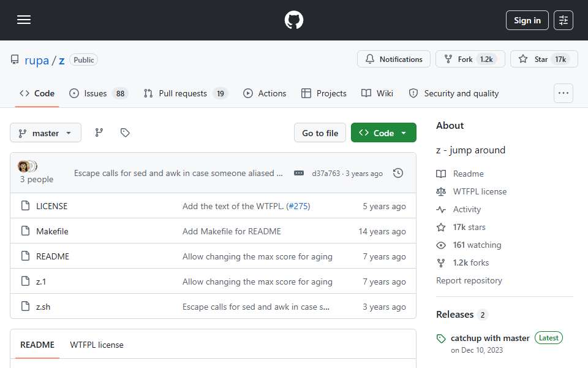Open z.sh row's Escape calls commit message
This screenshot has width=588, height=368.
pos(256,307)
